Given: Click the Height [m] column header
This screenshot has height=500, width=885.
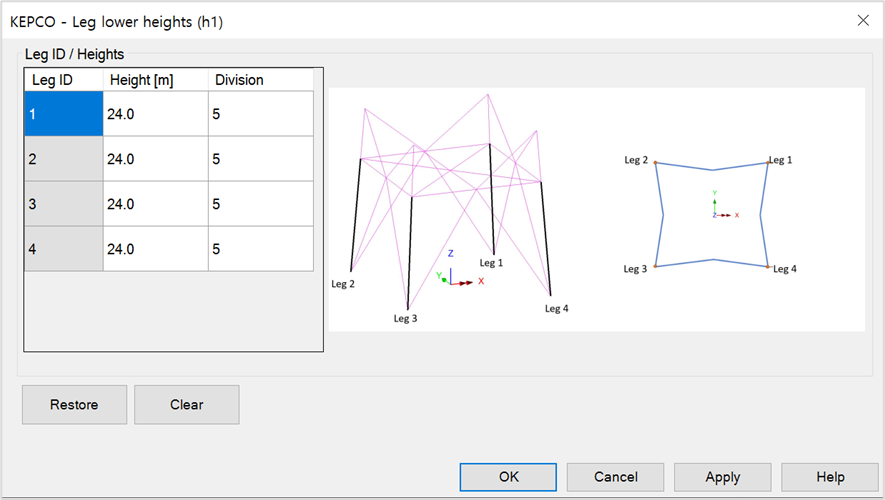Looking at the screenshot, I should pos(155,80).
